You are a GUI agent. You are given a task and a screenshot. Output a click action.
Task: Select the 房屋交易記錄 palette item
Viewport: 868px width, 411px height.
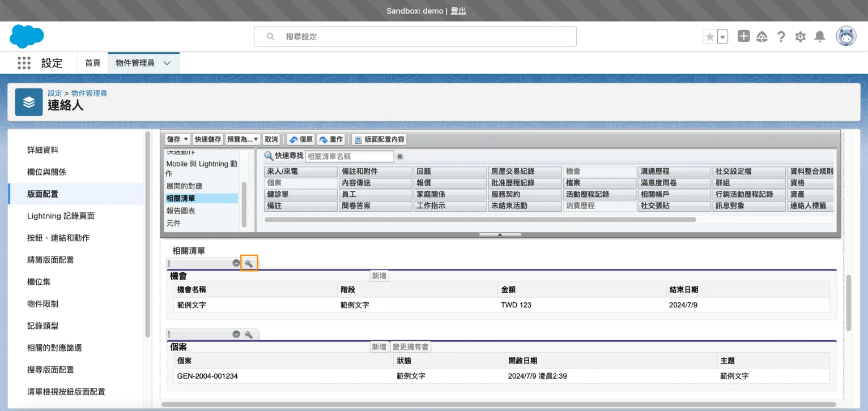click(525, 172)
